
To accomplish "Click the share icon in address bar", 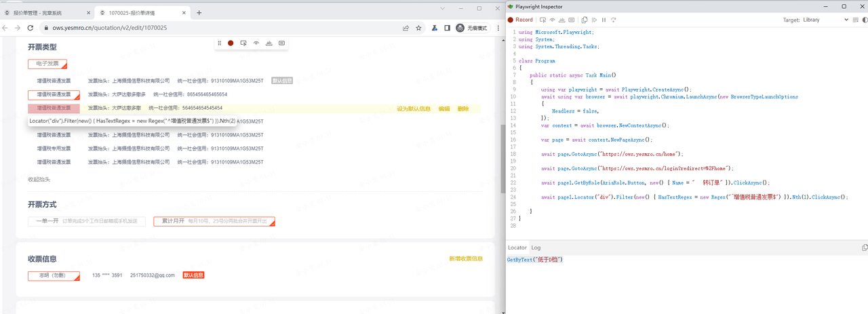I will 406,28.
